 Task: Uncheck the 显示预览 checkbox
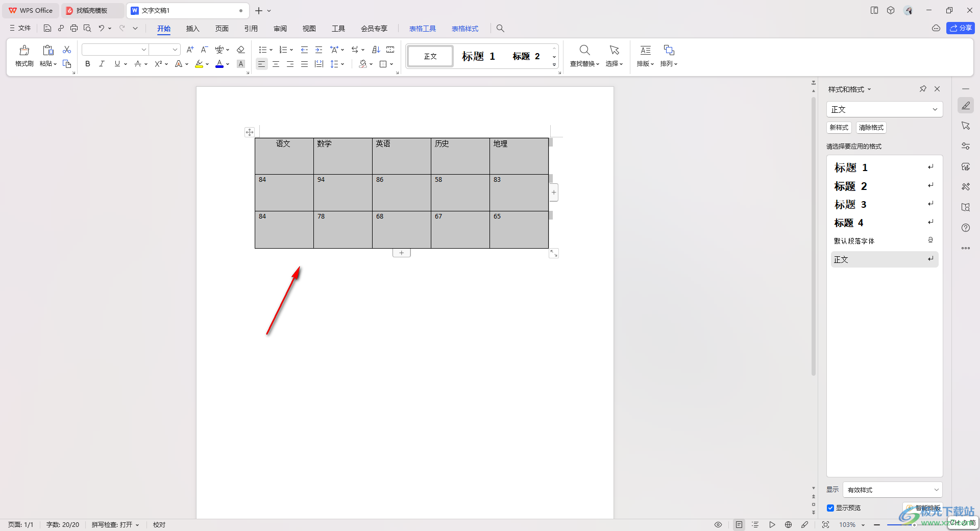[830, 508]
